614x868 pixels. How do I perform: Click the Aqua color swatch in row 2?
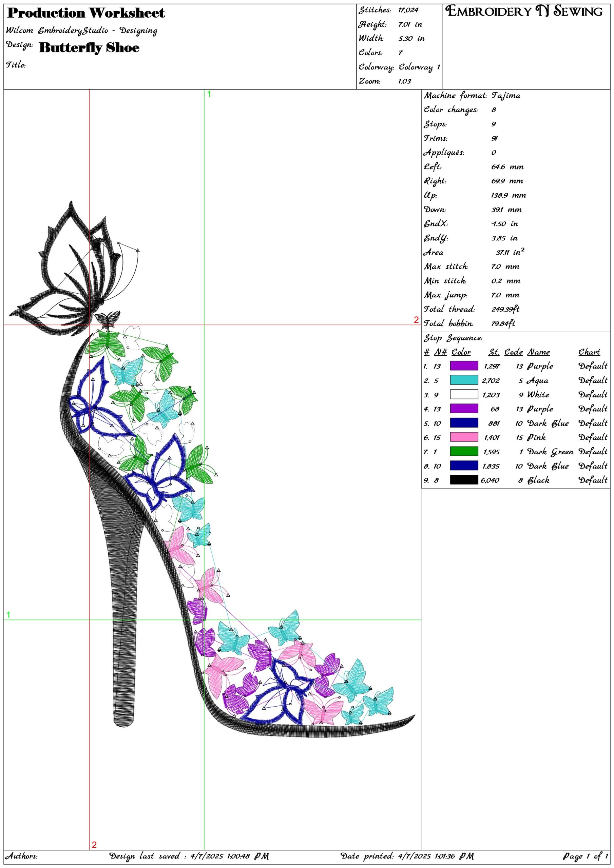pos(464,380)
